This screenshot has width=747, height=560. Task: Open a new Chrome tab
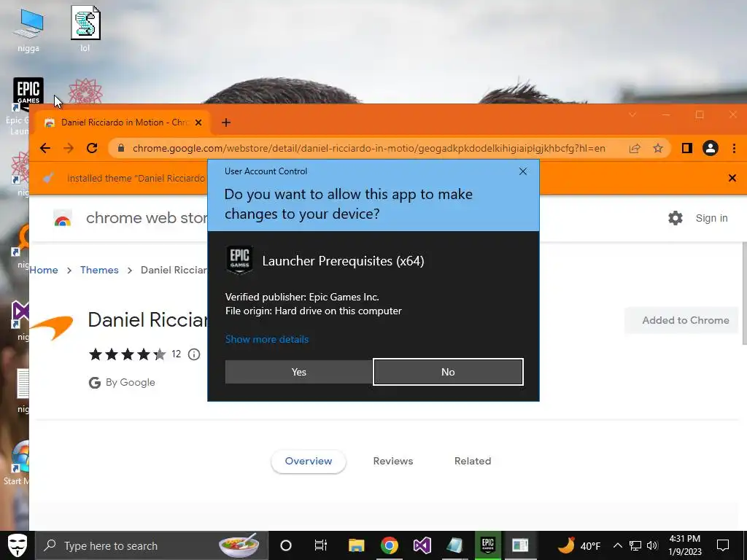pos(226,122)
